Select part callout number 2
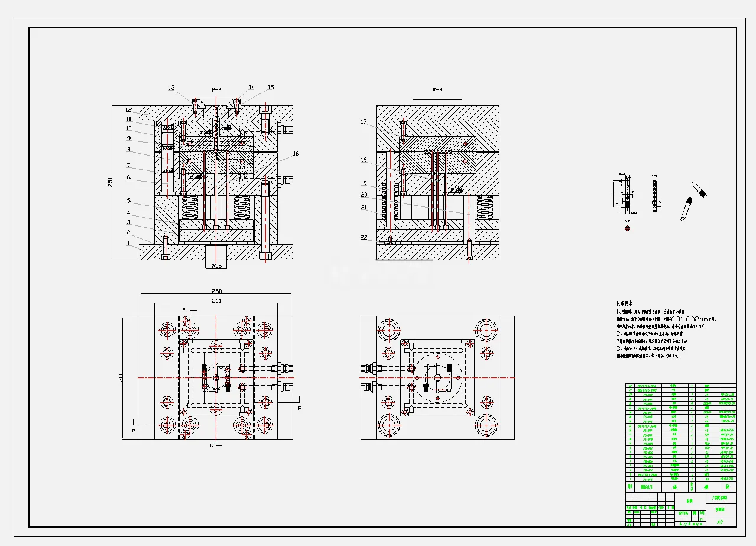 click(x=128, y=232)
